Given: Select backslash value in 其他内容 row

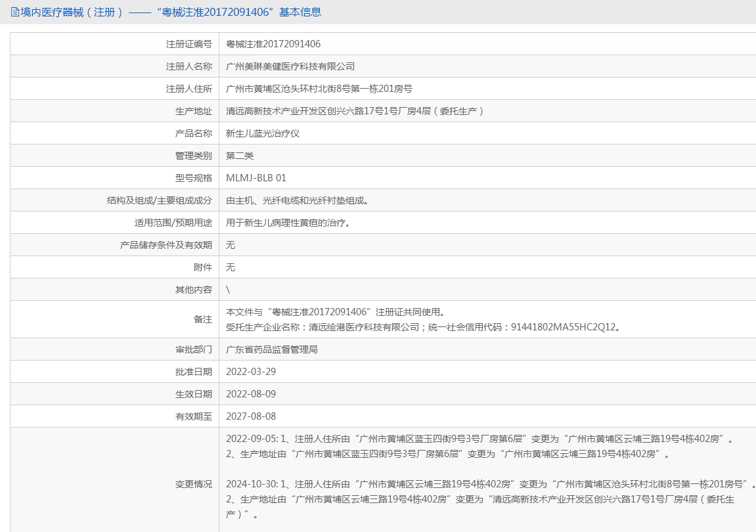Looking at the screenshot, I should point(228,290).
